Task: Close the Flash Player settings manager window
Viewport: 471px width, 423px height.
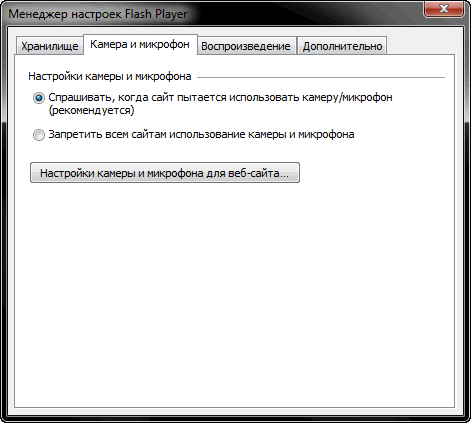Action: click(x=444, y=9)
